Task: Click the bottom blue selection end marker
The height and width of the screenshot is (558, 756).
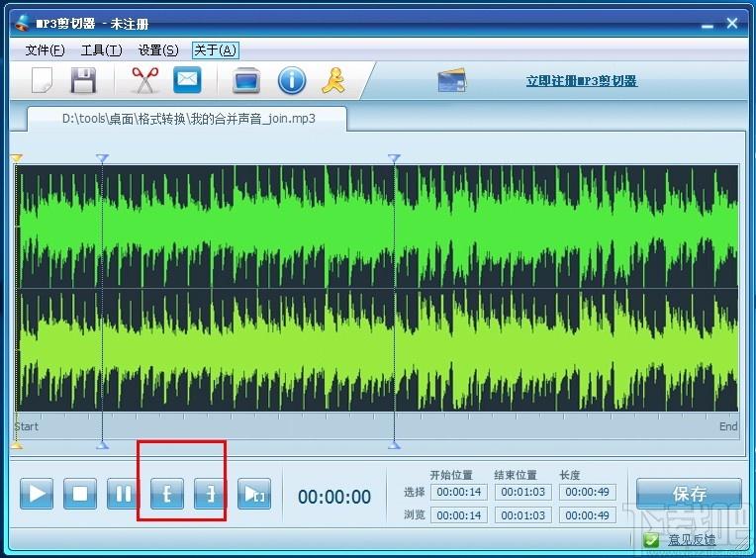Action: [x=394, y=445]
